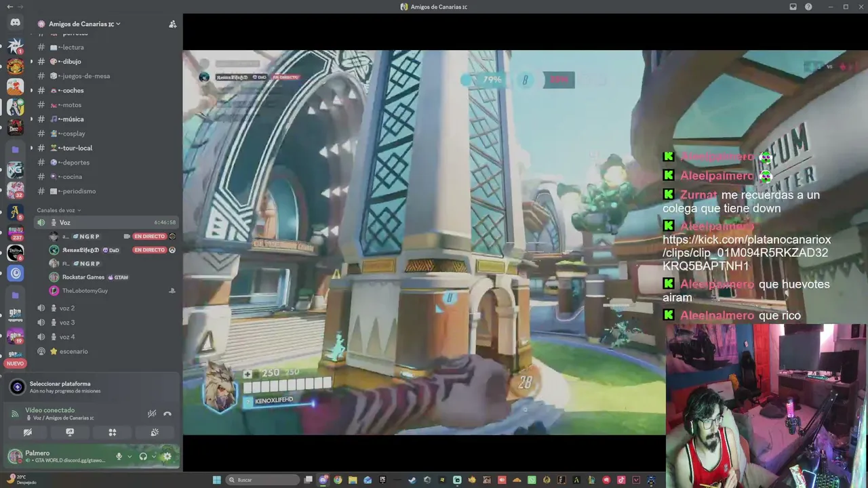This screenshot has height=488, width=868.
Task: Open the Amigos de Canarias server menu
Action: tap(83, 24)
